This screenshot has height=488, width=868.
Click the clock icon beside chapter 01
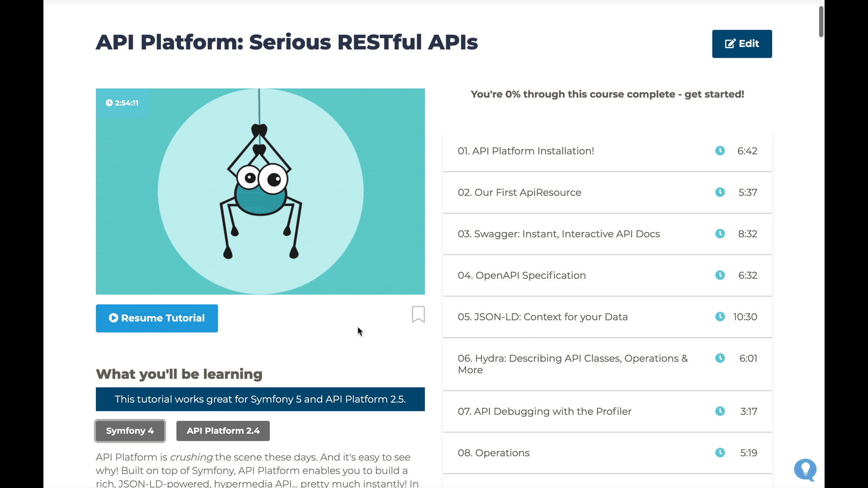tap(720, 151)
